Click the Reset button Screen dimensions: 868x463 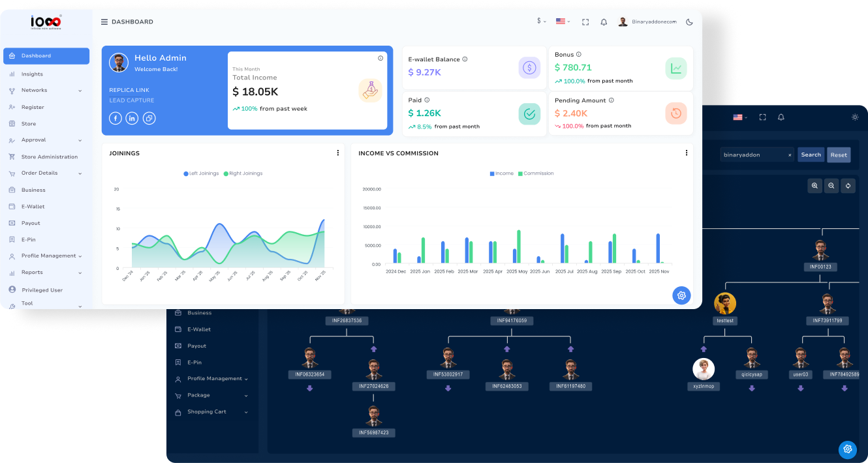839,155
